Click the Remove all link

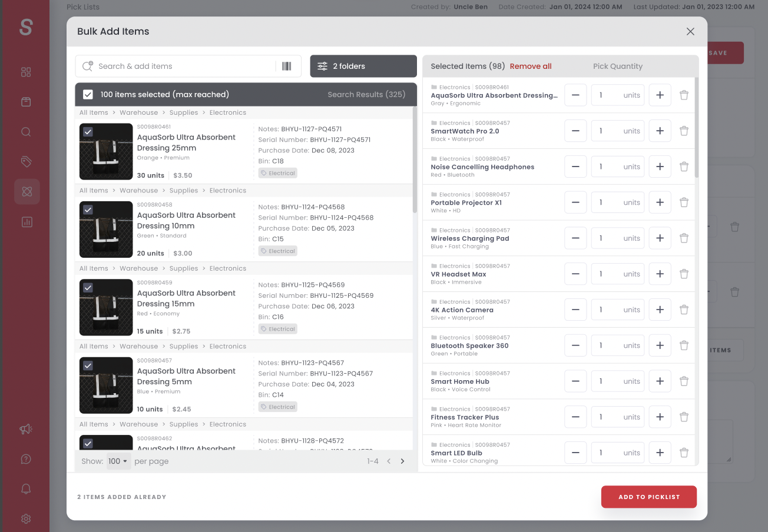point(530,66)
